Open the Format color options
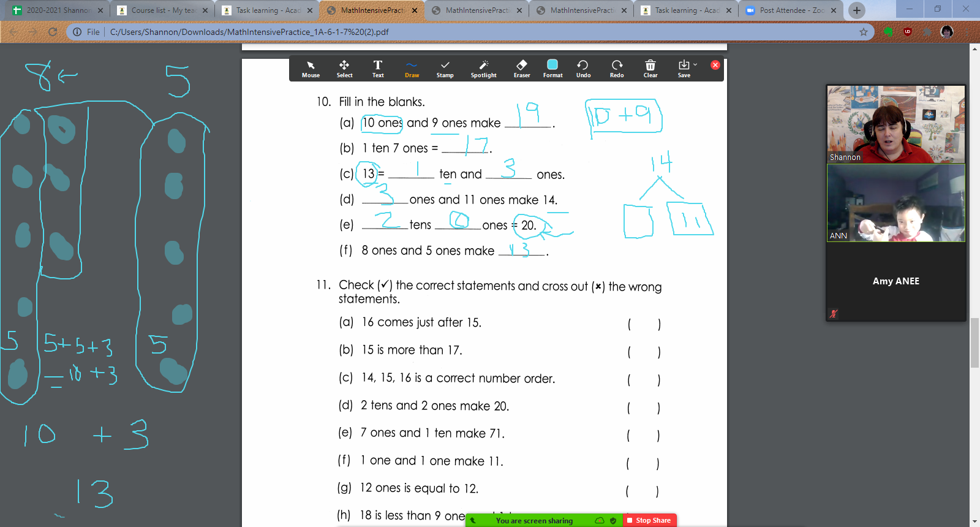Viewport: 980px width, 527px height. pyautogui.click(x=552, y=69)
